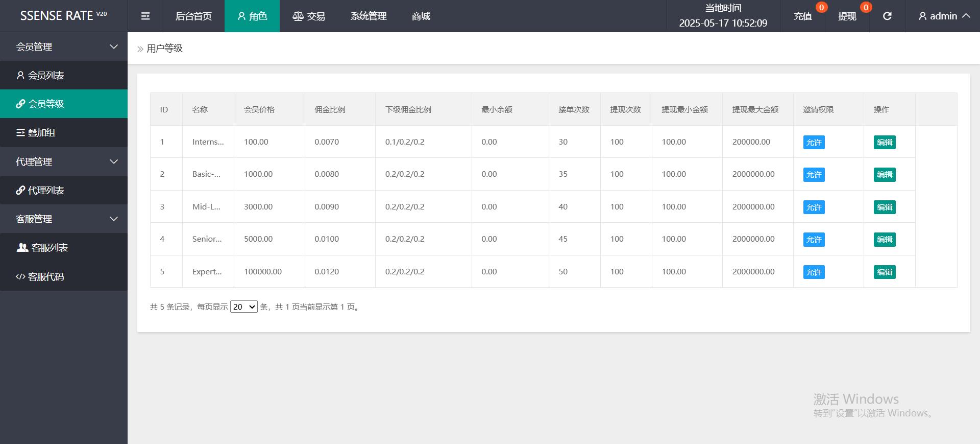Click the 充值 notification badge
Image resolution: width=980 pixels, height=444 pixels.
[x=821, y=7]
